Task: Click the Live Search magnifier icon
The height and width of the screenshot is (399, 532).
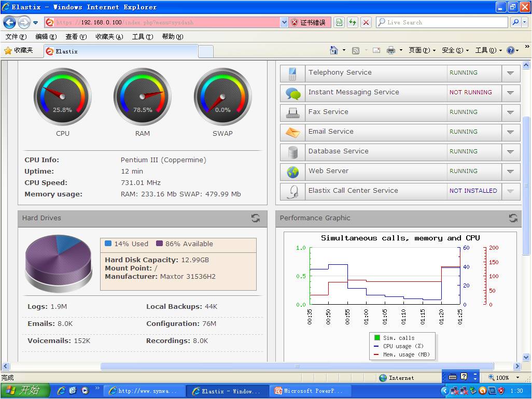Action: click(516, 22)
